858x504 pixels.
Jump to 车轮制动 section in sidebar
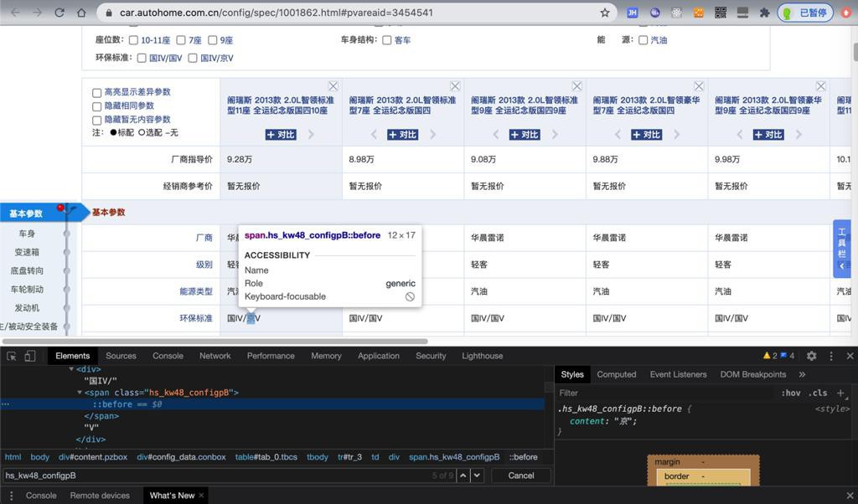click(27, 290)
